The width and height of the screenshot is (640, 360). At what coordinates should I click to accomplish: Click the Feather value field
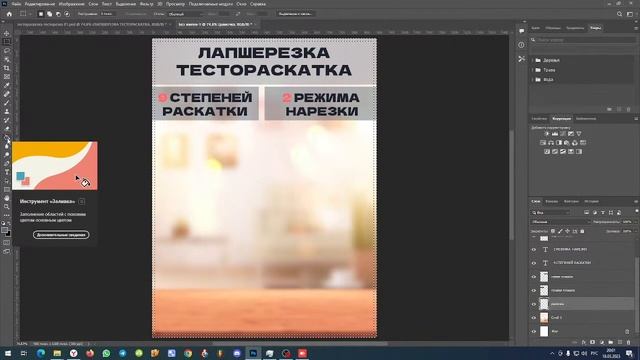[x=108, y=14]
